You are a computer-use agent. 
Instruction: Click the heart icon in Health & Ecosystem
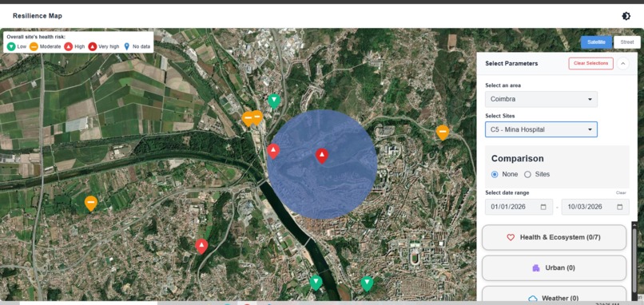511,237
